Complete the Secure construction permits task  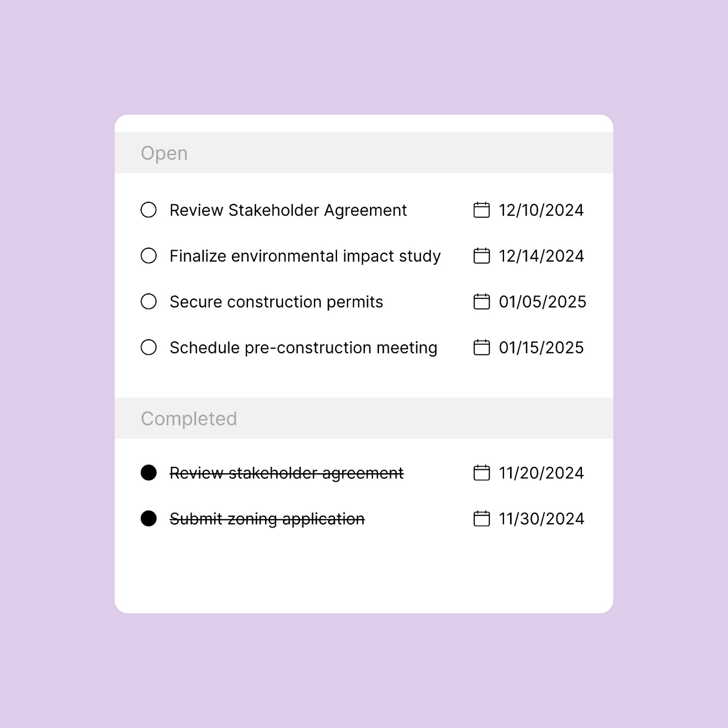[149, 302]
